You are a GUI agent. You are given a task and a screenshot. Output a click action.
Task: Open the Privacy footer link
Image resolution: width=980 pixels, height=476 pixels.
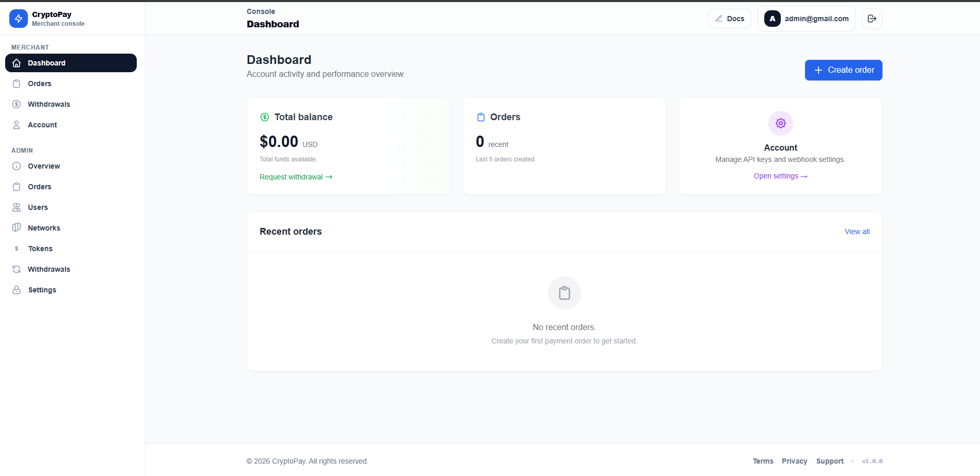pyautogui.click(x=794, y=461)
